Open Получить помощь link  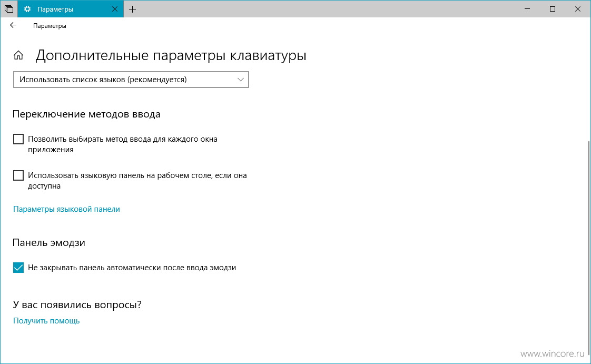click(46, 321)
